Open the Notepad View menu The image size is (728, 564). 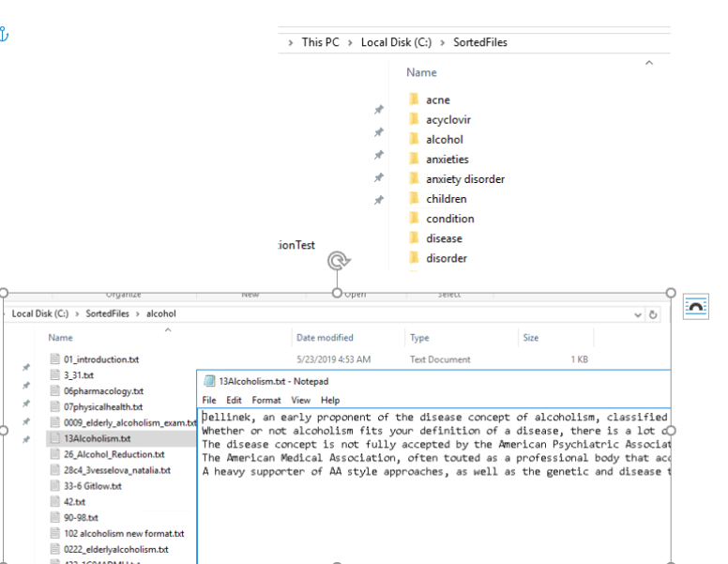pyautogui.click(x=301, y=400)
